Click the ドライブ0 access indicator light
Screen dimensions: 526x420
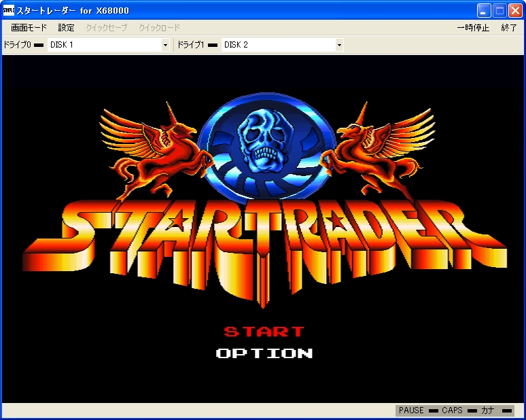coord(39,45)
